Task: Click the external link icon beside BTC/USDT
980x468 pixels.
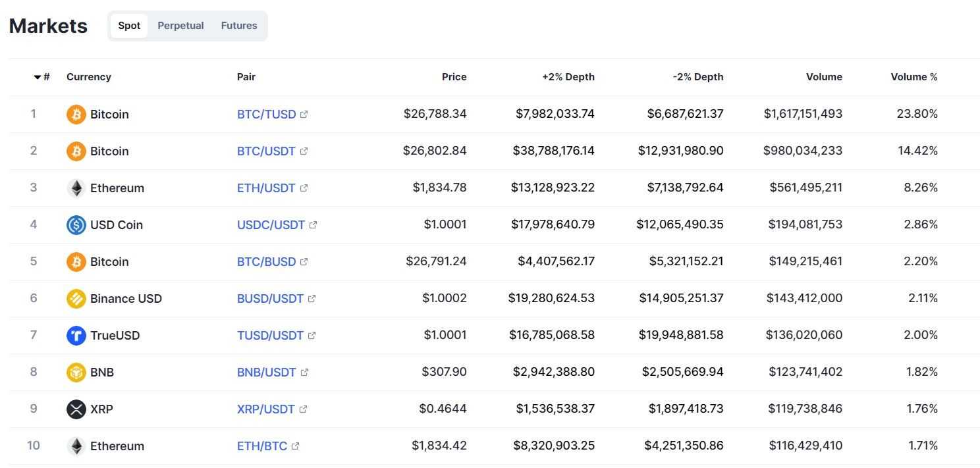Action: pyautogui.click(x=304, y=151)
